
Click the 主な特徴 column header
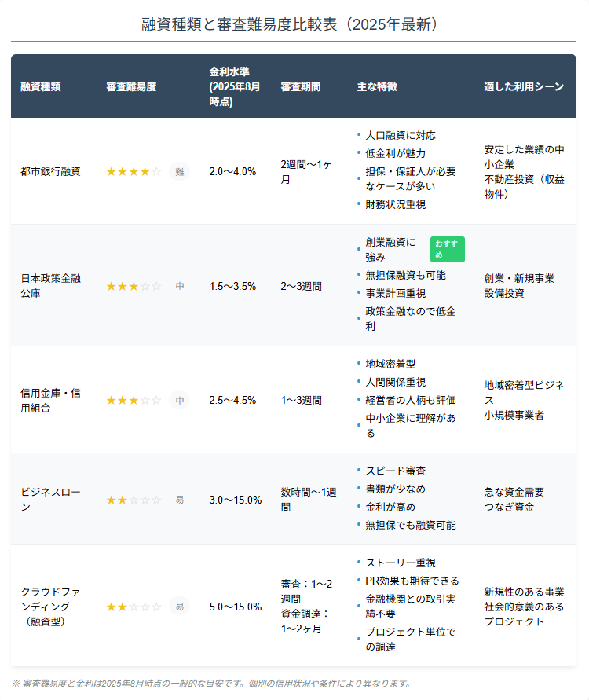(377, 86)
